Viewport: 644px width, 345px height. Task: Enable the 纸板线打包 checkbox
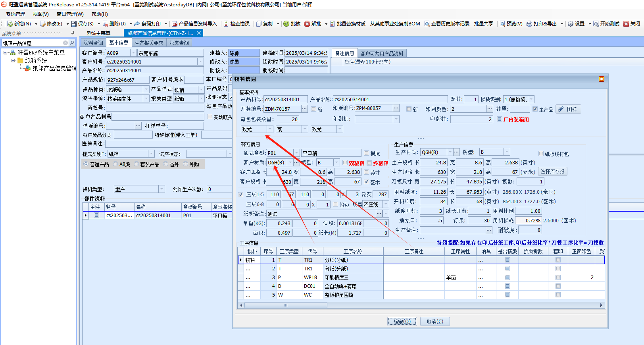point(541,154)
